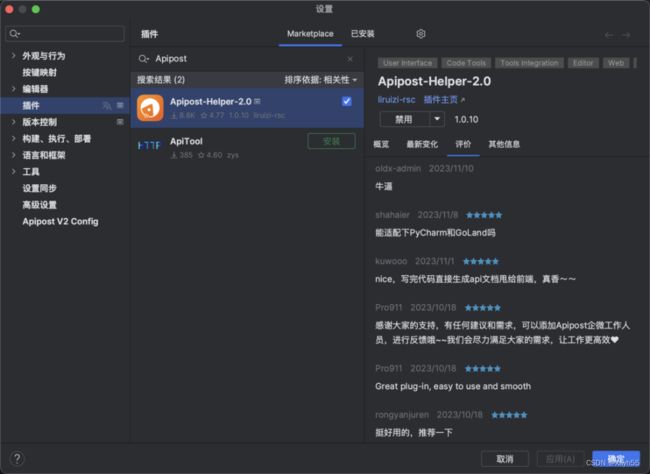
Task: Expand the 构建、执行、部署 section
Action: [x=13, y=139]
